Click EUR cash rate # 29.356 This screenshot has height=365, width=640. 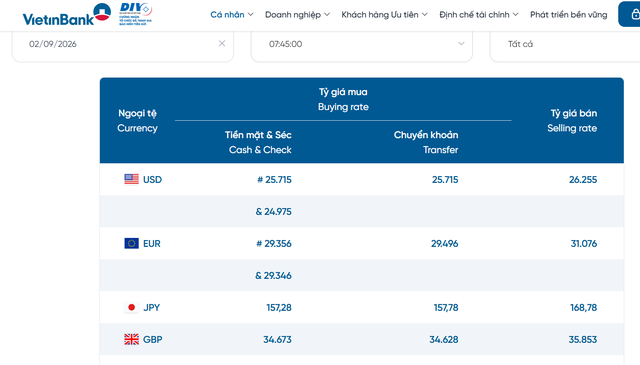273,244
